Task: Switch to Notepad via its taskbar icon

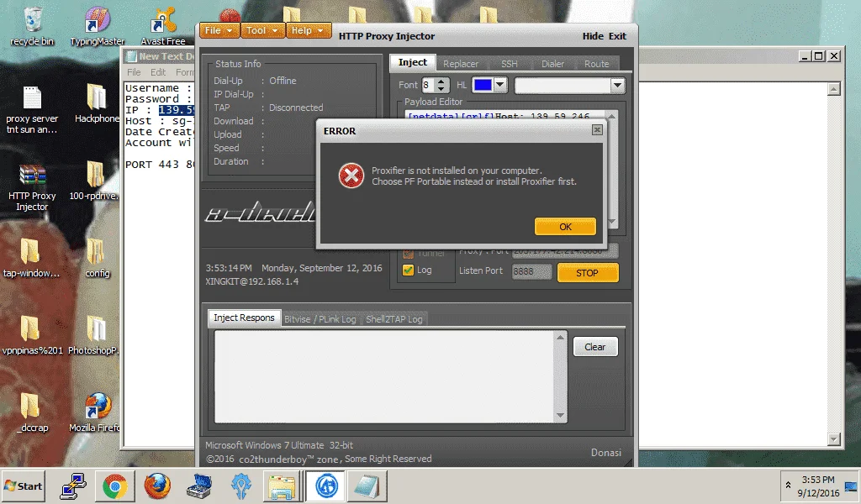Action: pos(367,486)
